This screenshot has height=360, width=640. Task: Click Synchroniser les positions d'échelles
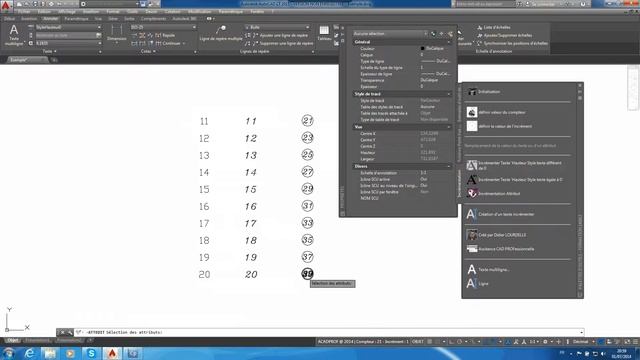point(512,43)
